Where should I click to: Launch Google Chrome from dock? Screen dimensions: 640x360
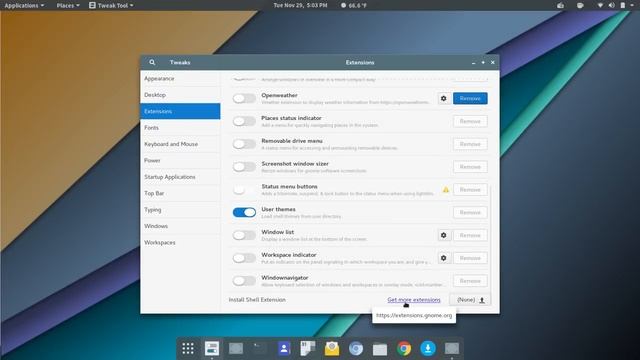pyautogui.click(x=404, y=348)
